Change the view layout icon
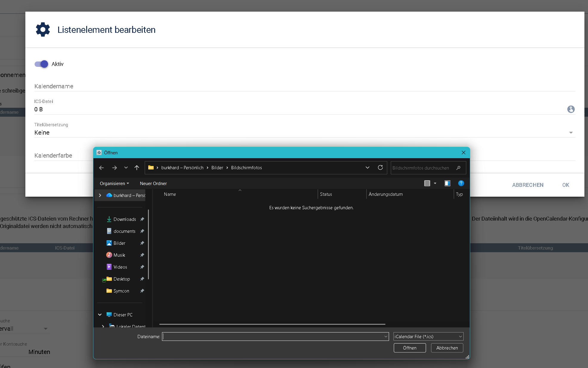The width and height of the screenshot is (588, 368). [x=427, y=183]
